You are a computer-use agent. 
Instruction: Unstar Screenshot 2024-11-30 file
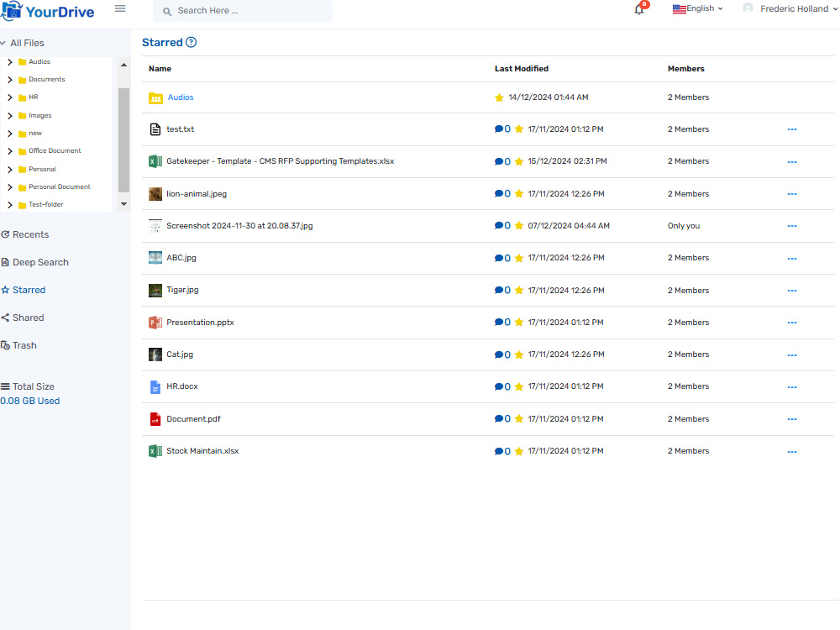pyautogui.click(x=519, y=225)
